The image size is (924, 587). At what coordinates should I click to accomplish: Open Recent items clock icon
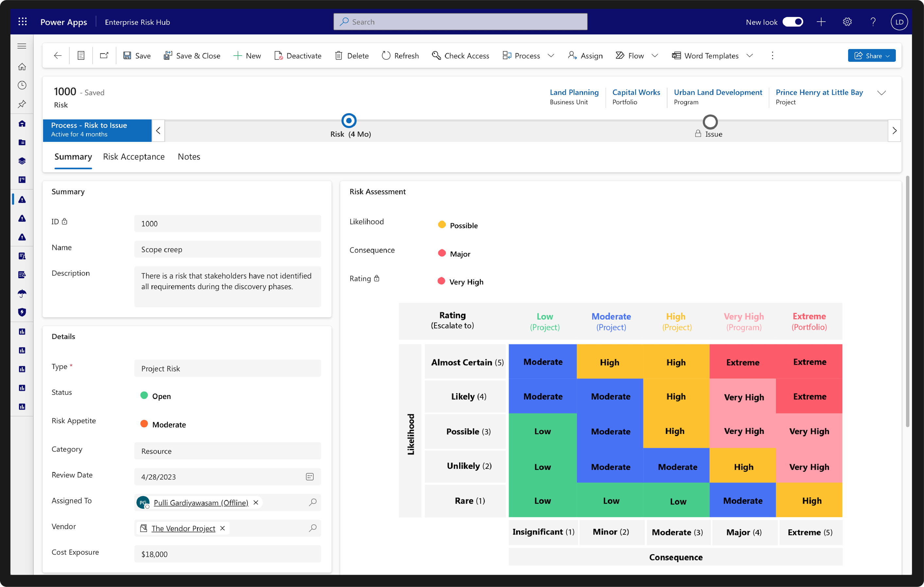coord(22,85)
